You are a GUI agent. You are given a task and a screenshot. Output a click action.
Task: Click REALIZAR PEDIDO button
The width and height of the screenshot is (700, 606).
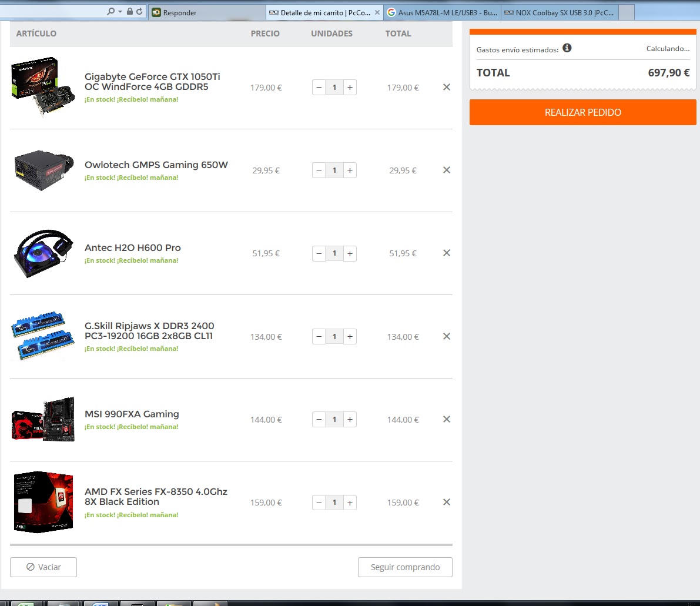click(582, 112)
